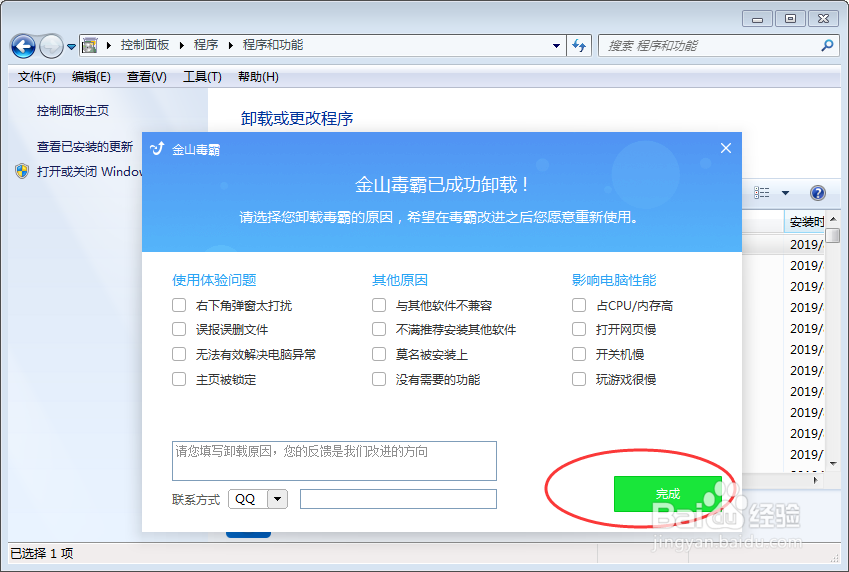
Task: Click the Back navigation arrow
Action: coord(23,46)
